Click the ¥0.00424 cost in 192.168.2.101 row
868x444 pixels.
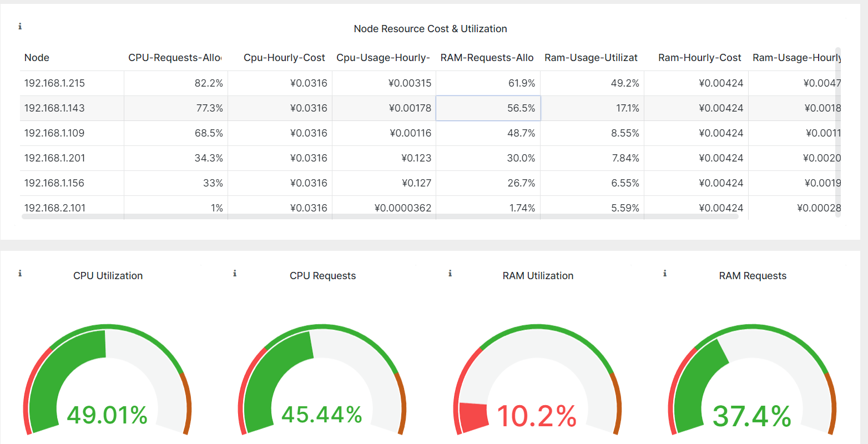point(697,208)
